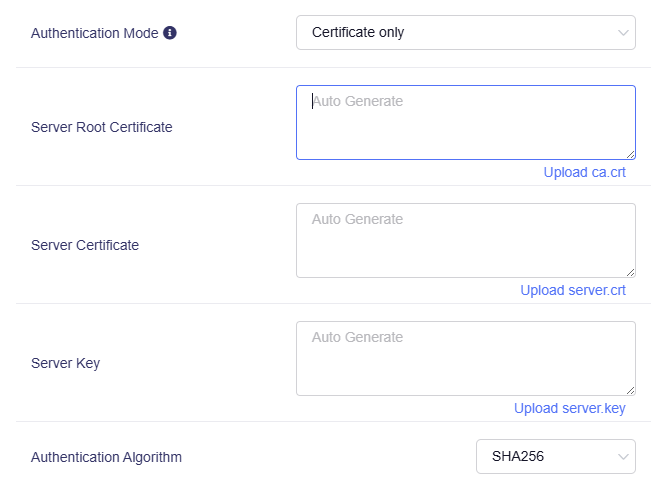This screenshot has width=671, height=488.
Task: Click the arrow next to SHA256
Action: click(x=622, y=457)
